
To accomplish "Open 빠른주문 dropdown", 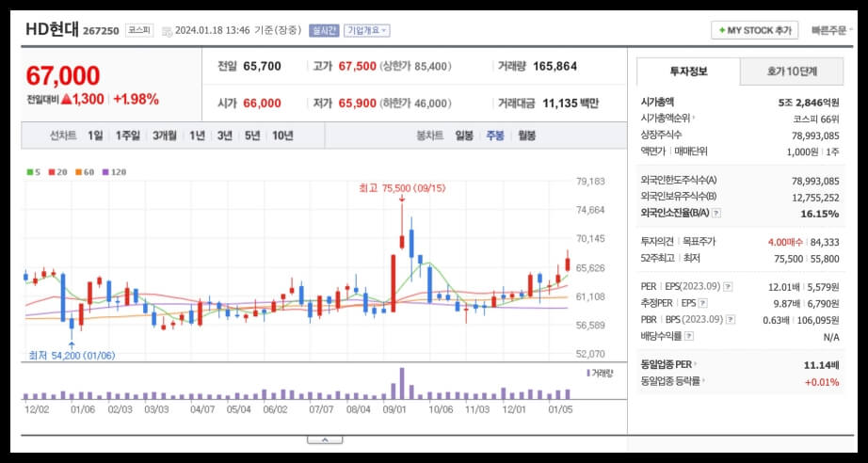I will 830,30.
